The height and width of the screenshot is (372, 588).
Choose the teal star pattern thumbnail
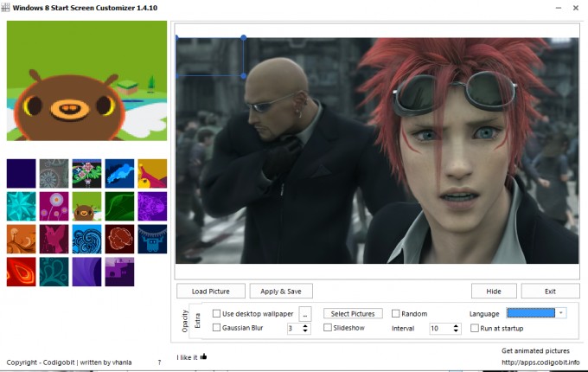[x=21, y=206]
